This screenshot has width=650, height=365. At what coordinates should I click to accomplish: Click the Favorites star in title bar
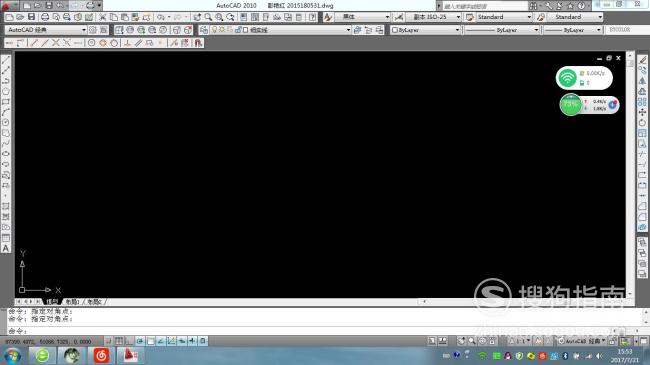570,6
